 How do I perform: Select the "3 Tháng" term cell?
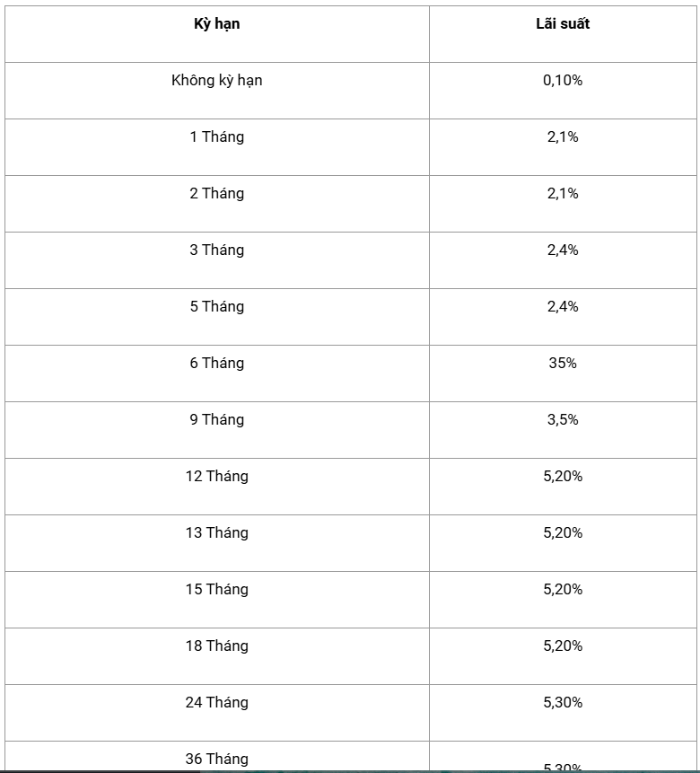(x=217, y=250)
